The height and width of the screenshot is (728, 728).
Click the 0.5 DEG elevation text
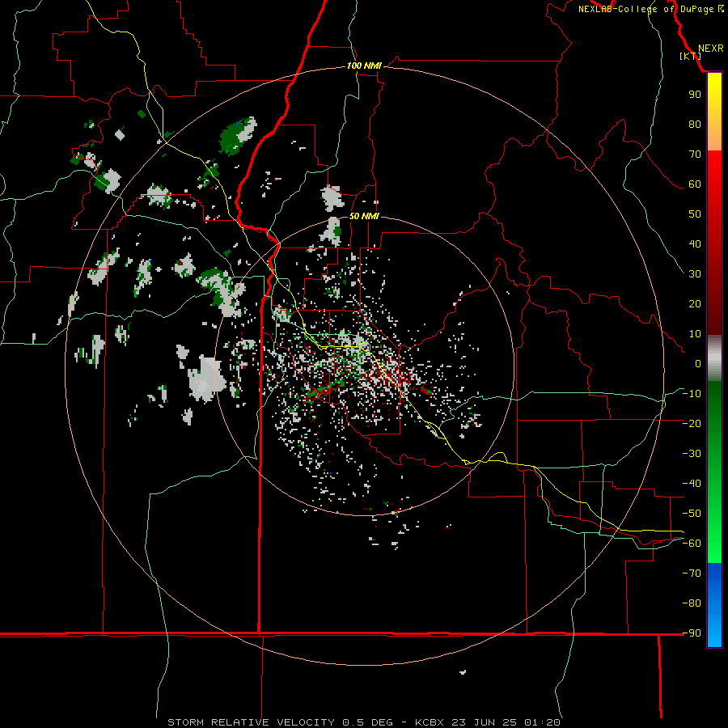tap(368, 722)
